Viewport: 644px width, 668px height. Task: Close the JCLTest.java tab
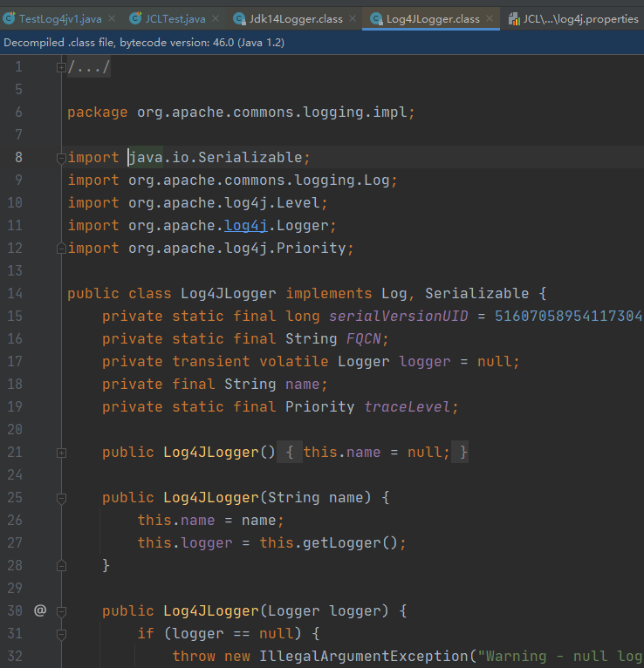[216, 19]
